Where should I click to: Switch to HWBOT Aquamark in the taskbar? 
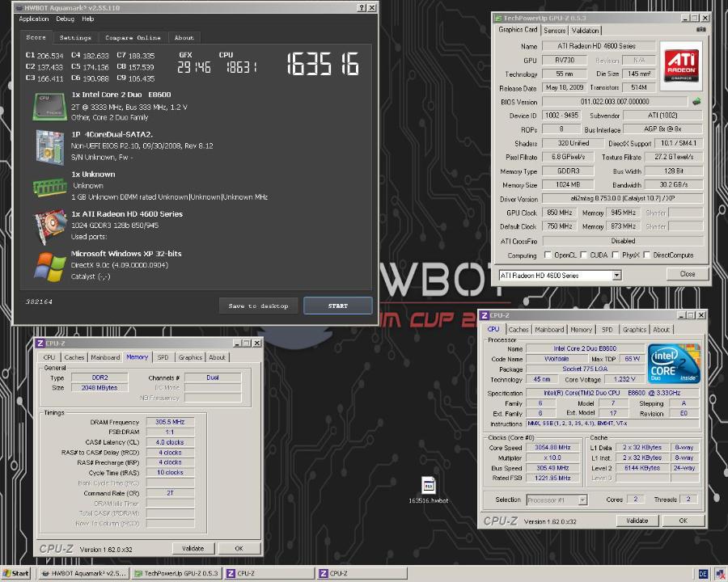tap(83, 574)
